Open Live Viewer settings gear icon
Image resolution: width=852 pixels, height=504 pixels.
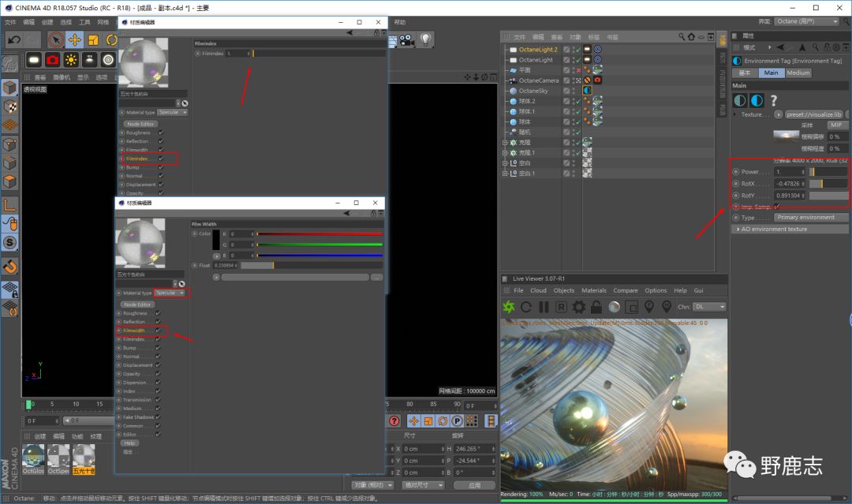pos(579,307)
